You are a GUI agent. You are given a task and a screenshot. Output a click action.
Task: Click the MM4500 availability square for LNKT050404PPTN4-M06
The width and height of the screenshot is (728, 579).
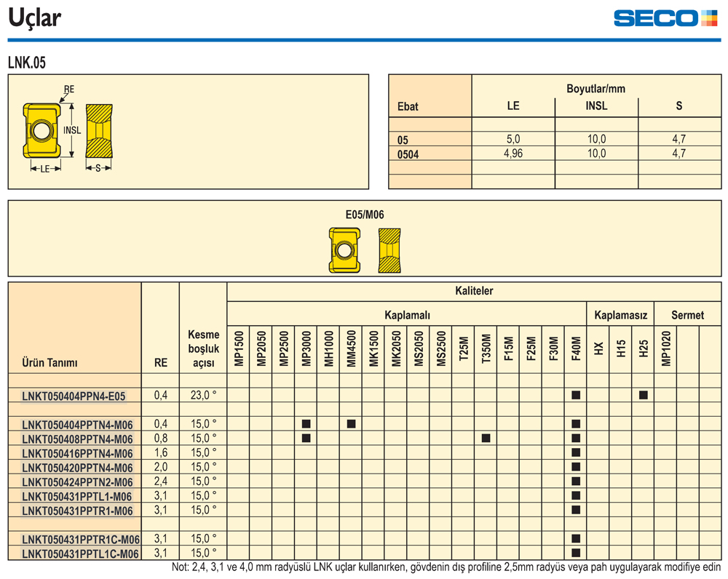[352, 423]
